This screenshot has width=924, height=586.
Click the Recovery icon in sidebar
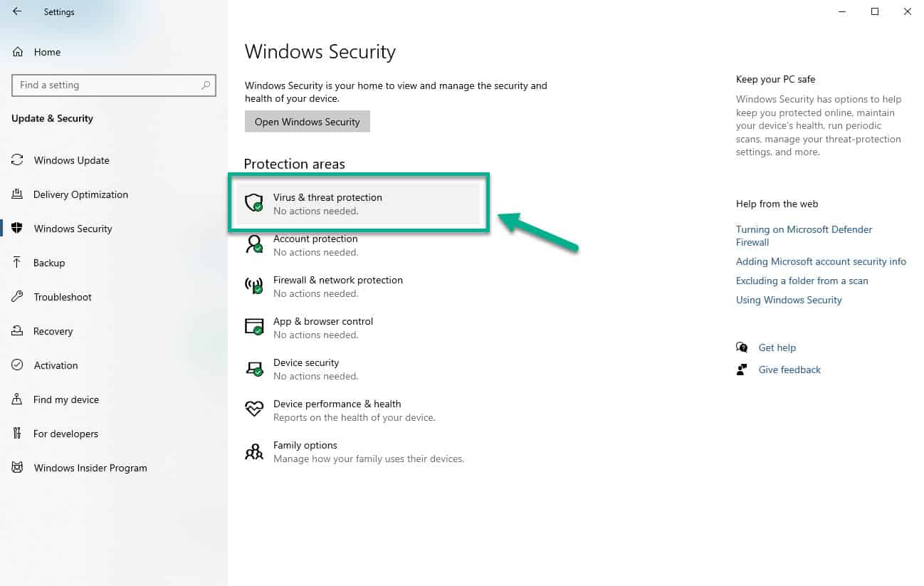tap(18, 331)
